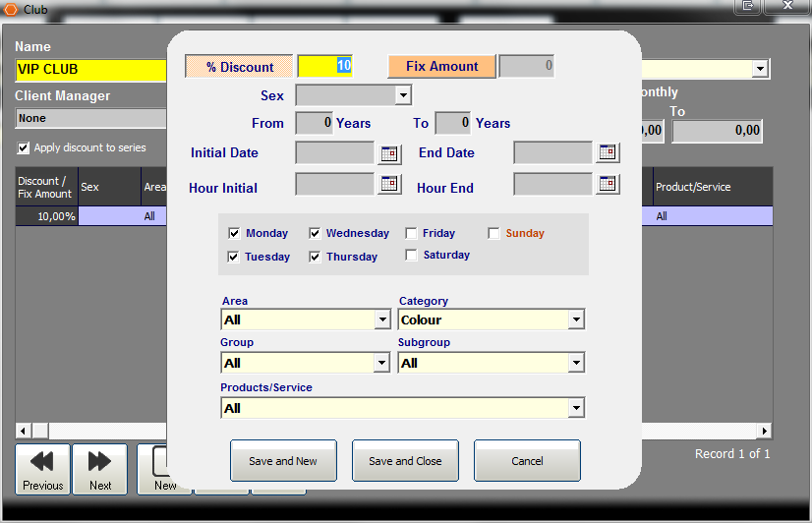Screen dimensions: 812x523
Task: Select the % Discount option
Action: click(x=239, y=67)
